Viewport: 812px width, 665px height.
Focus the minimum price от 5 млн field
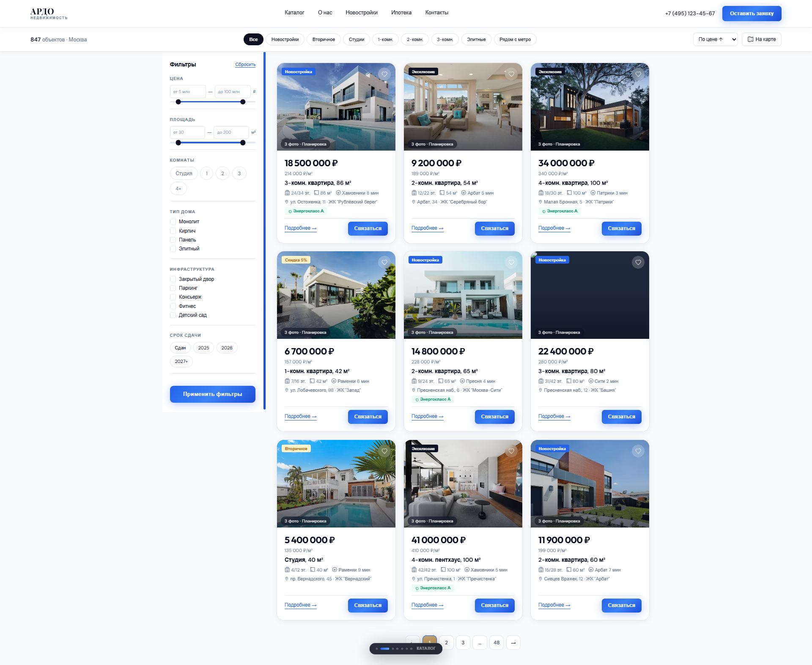tap(188, 92)
